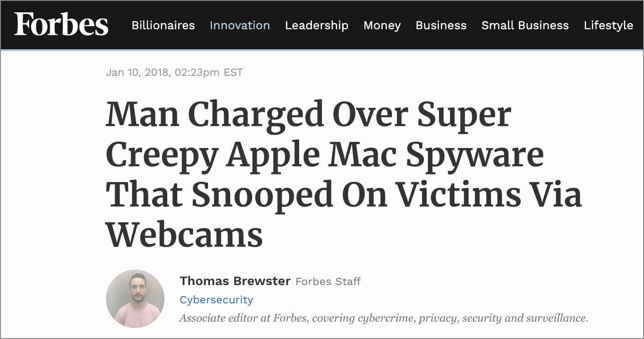This screenshot has height=339, width=644.
Task: Click "Creepy Apple Mac Spyware" headline line
Action: tap(325, 154)
